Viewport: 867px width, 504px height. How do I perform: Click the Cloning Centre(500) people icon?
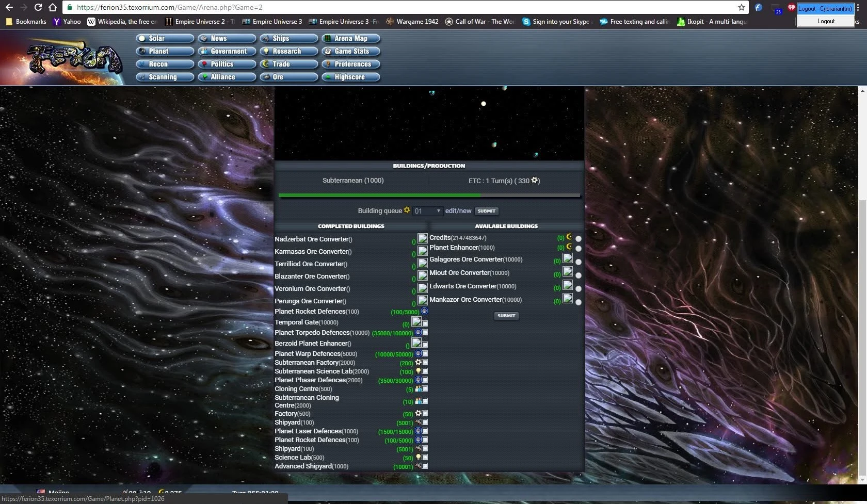[419, 389]
